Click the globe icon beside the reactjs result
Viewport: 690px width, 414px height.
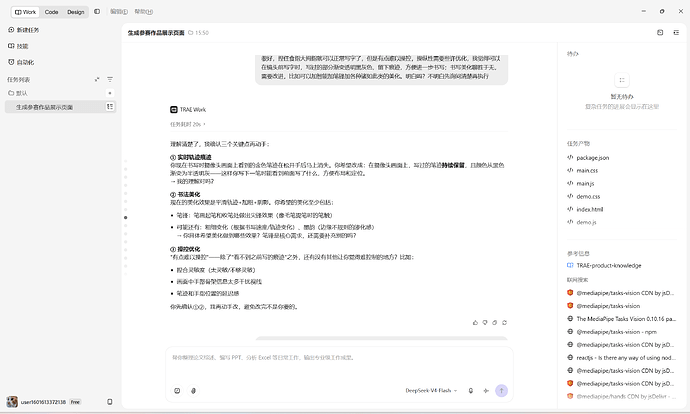(570, 357)
